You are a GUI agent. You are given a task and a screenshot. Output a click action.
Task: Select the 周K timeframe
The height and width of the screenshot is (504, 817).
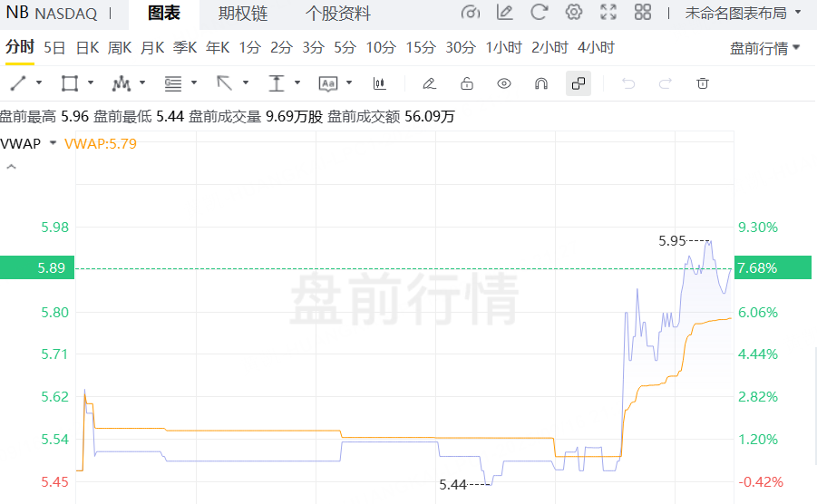point(120,48)
